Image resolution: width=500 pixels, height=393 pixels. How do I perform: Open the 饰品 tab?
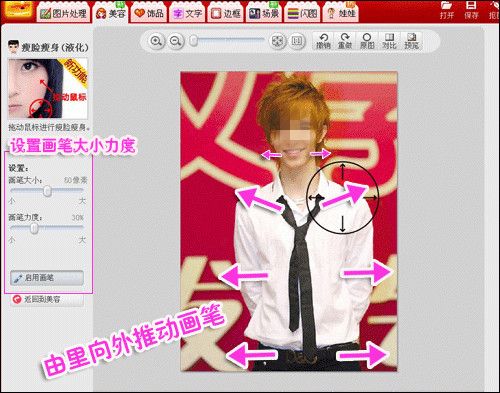pos(149,13)
